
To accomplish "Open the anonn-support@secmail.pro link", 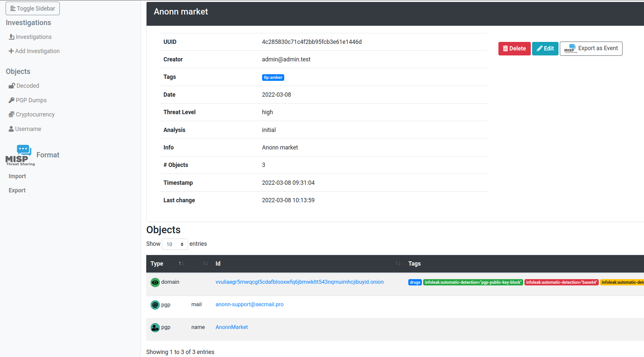I will point(249,304).
